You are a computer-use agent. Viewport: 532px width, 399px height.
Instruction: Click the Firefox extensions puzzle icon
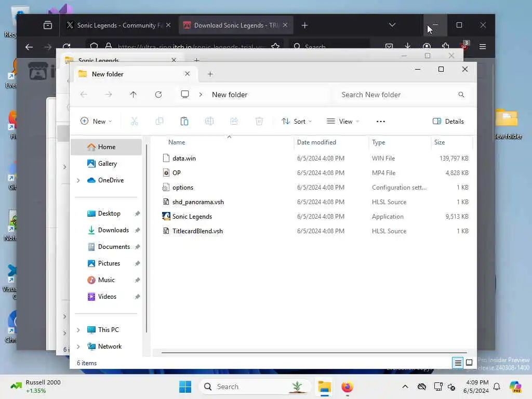[445, 46]
